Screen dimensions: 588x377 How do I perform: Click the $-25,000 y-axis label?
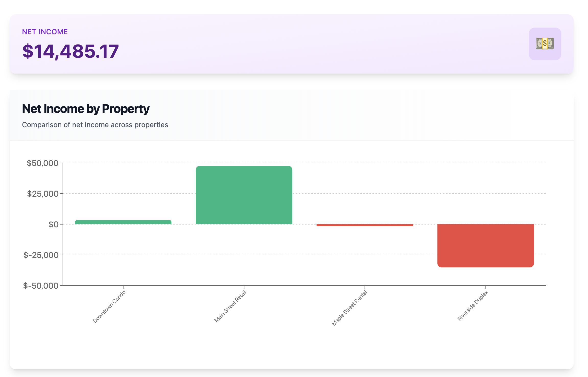point(41,255)
